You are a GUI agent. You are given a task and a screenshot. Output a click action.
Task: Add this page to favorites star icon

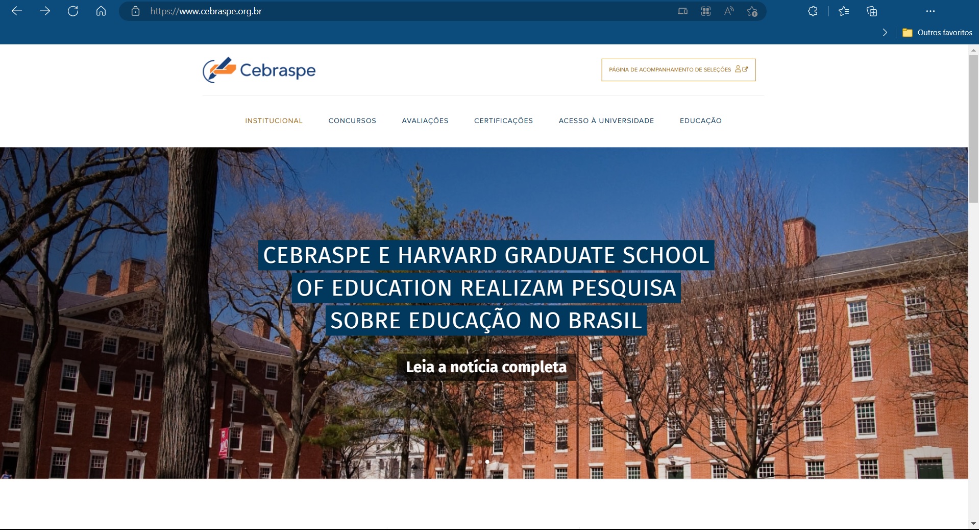pyautogui.click(x=752, y=11)
